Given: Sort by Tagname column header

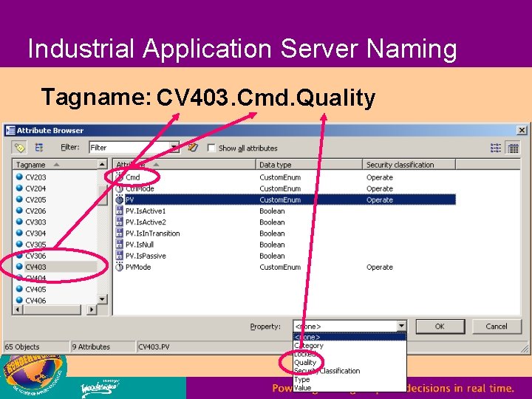Looking at the screenshot, I should pyautogui.click(x=55, y=165).
